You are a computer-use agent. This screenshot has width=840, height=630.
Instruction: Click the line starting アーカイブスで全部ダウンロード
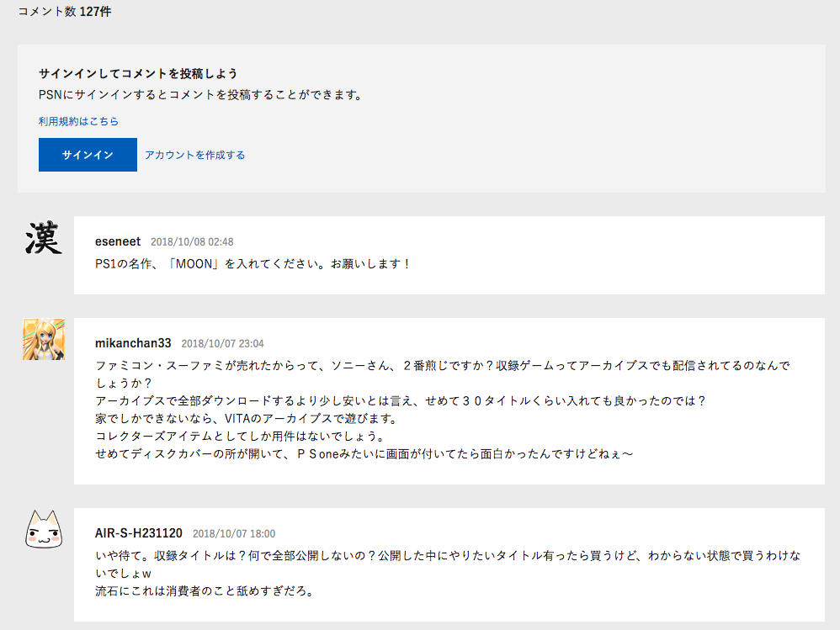coord(401,401)
